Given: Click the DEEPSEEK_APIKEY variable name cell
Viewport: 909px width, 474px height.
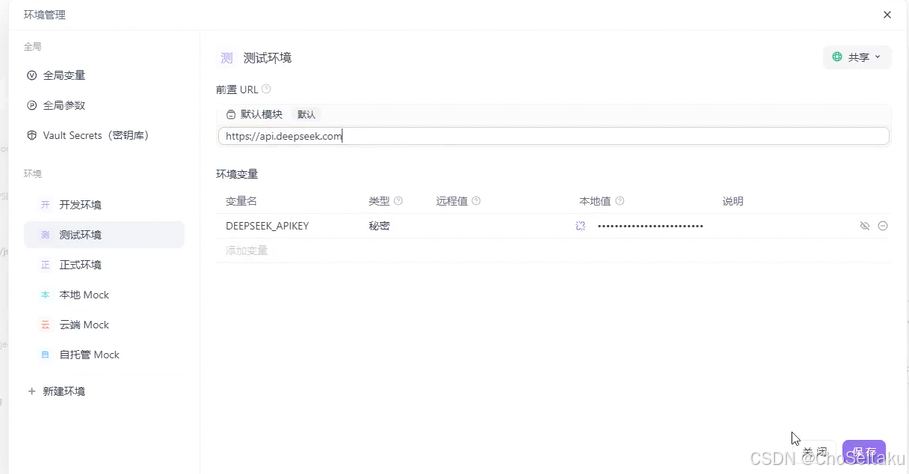Looking at the screenshot, I should (x=267, y=226).
